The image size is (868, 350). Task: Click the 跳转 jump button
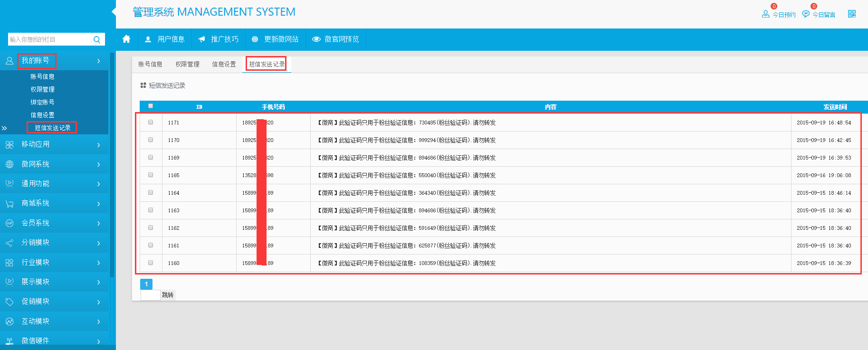pyautogui.click(x=168, y=295)
